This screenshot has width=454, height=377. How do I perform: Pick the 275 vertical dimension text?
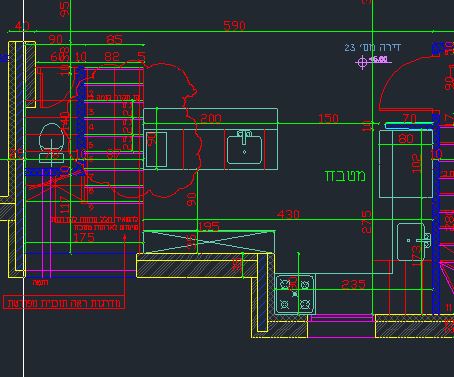(x=366, y=222)
